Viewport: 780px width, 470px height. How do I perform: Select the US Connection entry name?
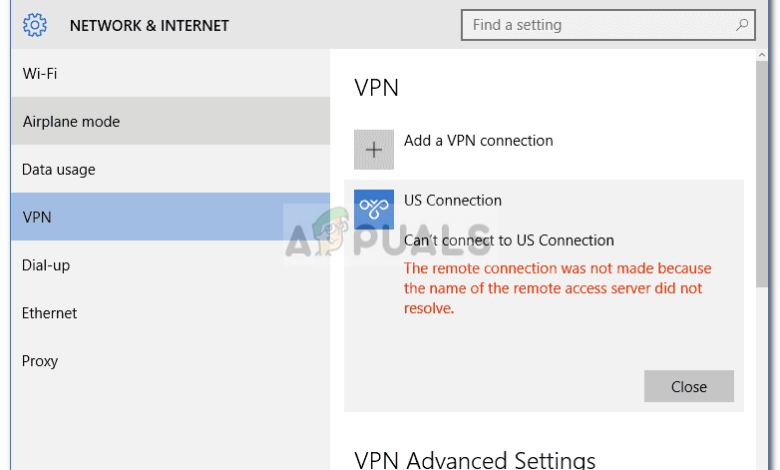[x=452, y=200]
